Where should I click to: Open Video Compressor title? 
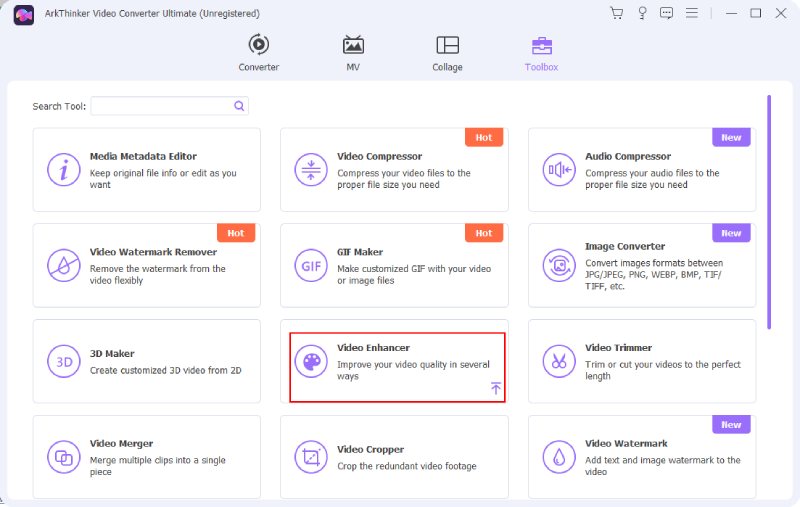[x=379, y=156]
